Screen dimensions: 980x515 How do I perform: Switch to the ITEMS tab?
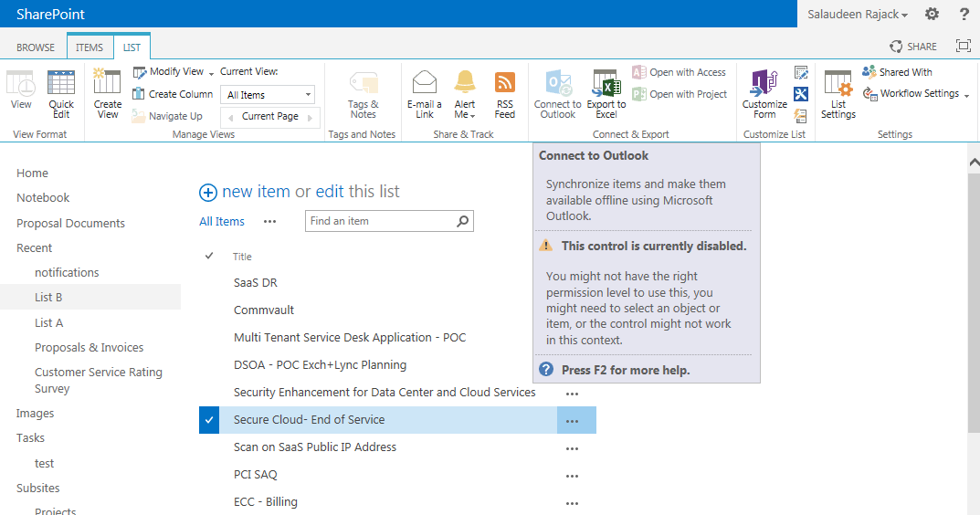(x=90, y=47)
